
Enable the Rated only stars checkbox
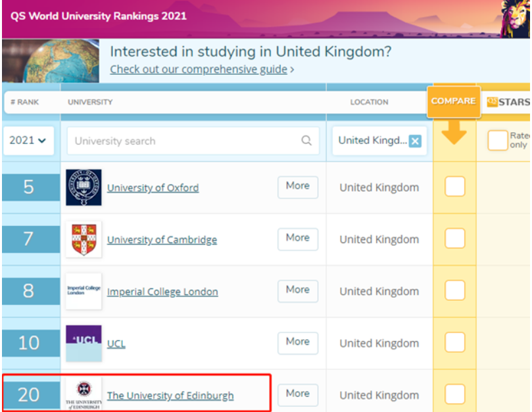[498, 140]
